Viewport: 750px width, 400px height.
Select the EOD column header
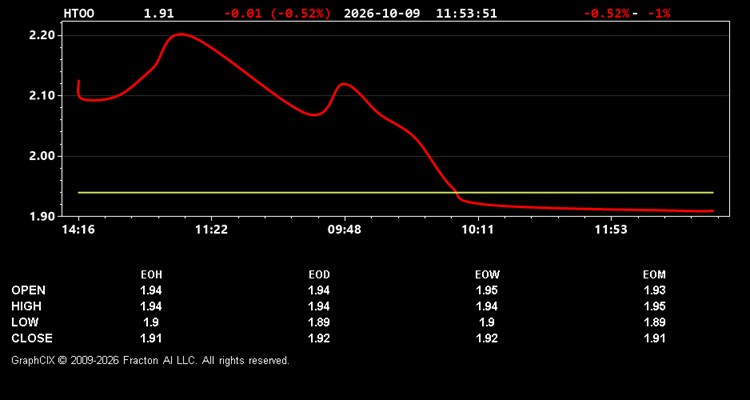(319, 275)
